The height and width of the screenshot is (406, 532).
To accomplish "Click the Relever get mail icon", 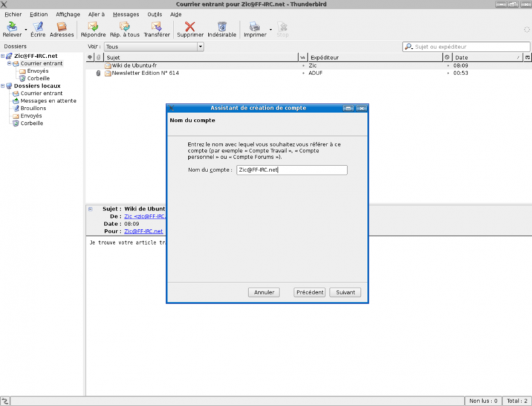I will (11, 27).
